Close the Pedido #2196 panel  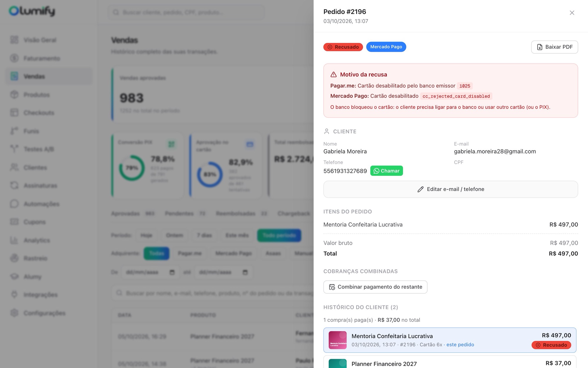tap(572, 13)
